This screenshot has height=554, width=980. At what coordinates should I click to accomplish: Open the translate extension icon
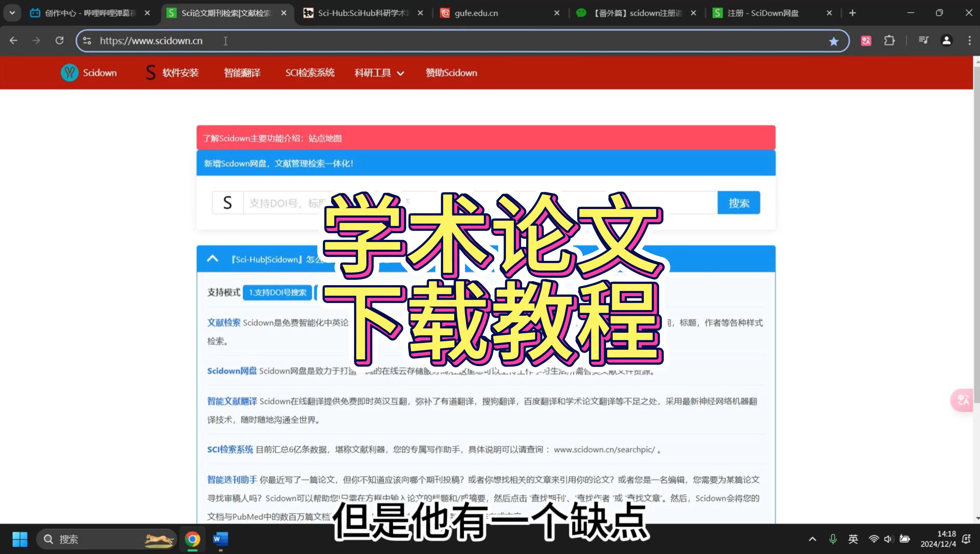tap(866, 41)
